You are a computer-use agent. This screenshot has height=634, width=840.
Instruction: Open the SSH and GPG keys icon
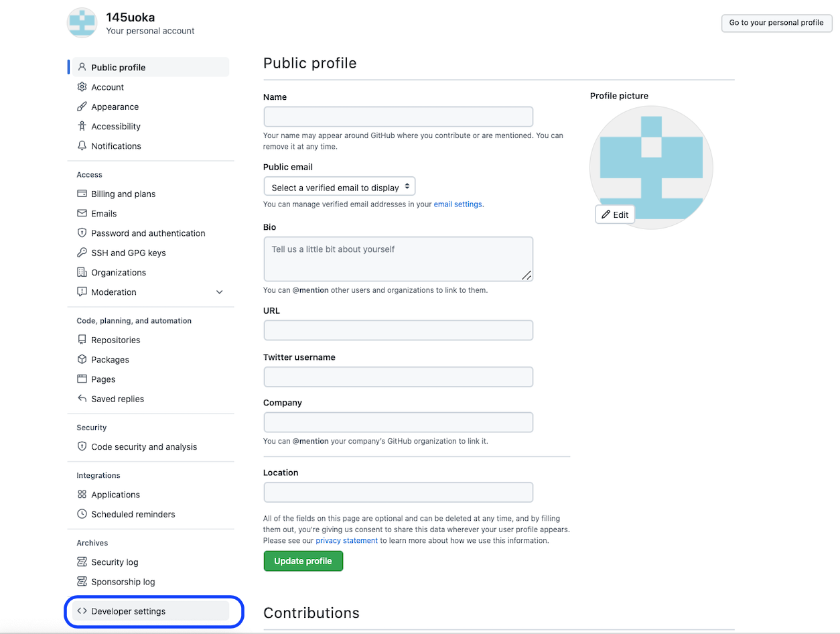point(81,253)
